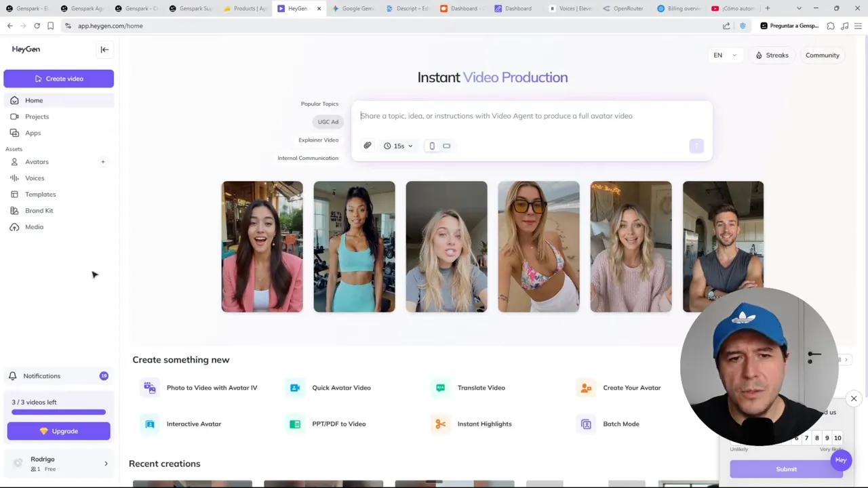Image resolution: width=868 pixels, height=488 pixels.
Task: Open the Brand Kit section
Action: 39,211
